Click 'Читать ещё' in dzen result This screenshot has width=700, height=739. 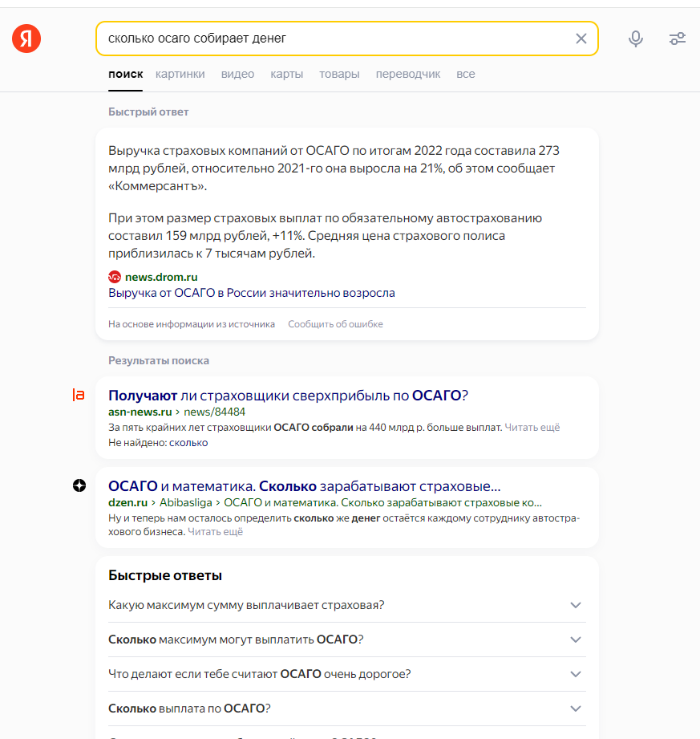[x=215, y=532]
